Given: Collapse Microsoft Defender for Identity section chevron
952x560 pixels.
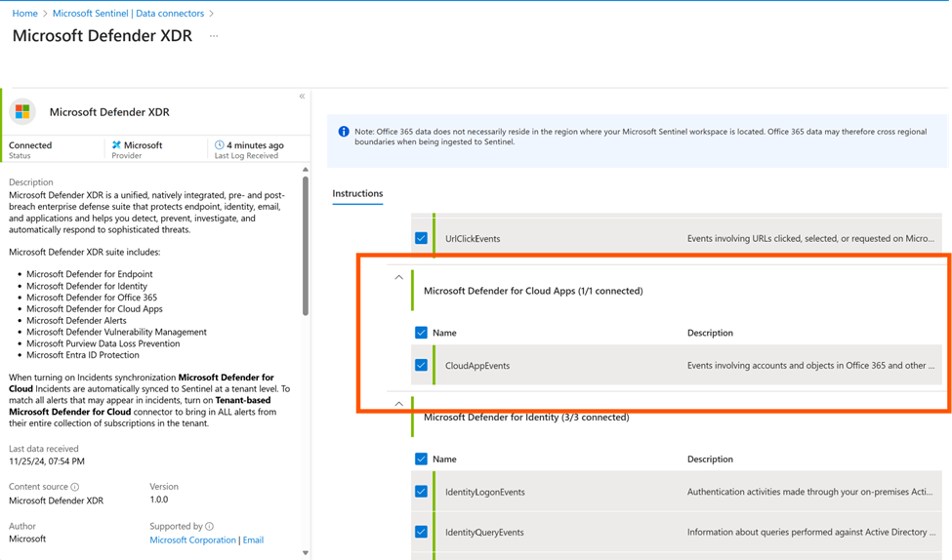Looking at the screenshot, I should 399,404.
